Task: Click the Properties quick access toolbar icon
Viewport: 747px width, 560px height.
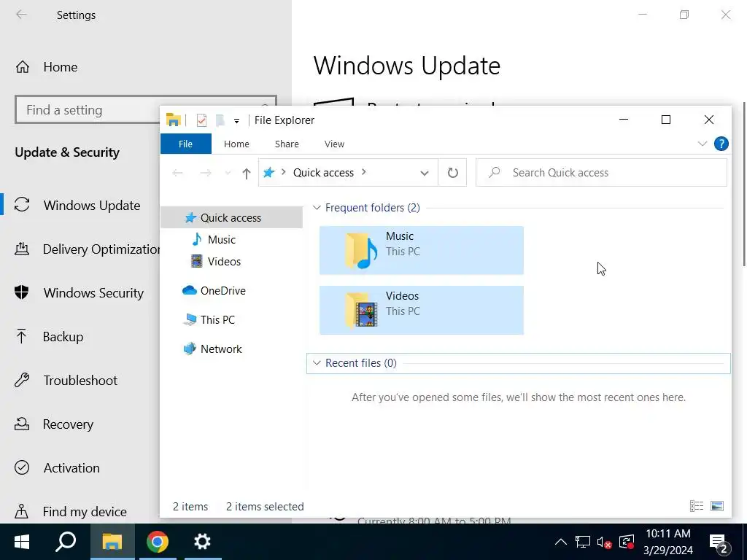Action: coord(201,120)
